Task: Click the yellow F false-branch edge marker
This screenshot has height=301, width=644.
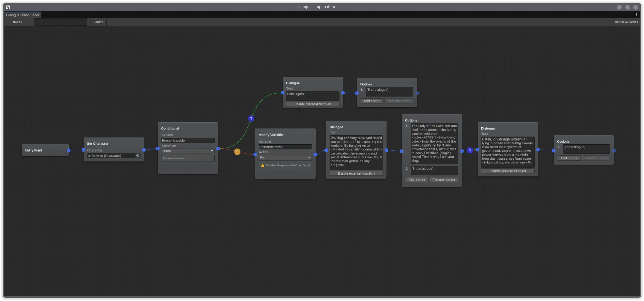Action: tap(237, 152)
